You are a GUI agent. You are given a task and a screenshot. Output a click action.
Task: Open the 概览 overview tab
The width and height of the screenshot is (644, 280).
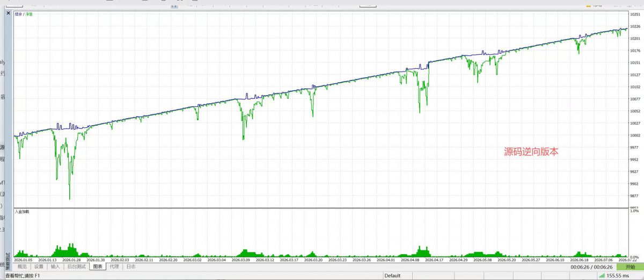pyautogui.click(x=22, y=267)
